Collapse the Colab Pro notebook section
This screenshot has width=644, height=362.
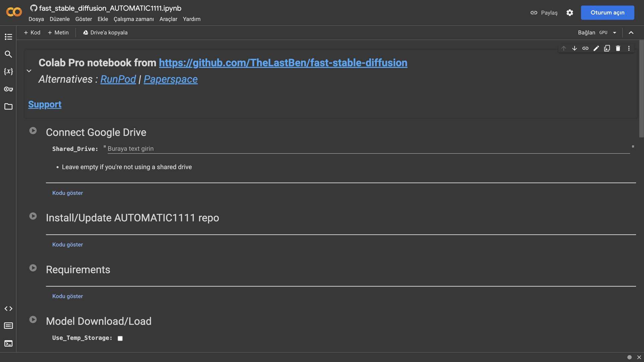[29, 71]
